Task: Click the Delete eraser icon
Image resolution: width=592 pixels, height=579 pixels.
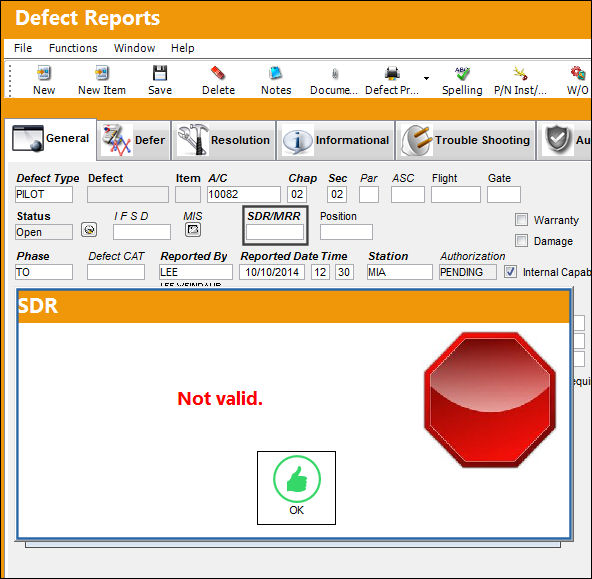Action: pyautogui.click(x=218, y=73)
